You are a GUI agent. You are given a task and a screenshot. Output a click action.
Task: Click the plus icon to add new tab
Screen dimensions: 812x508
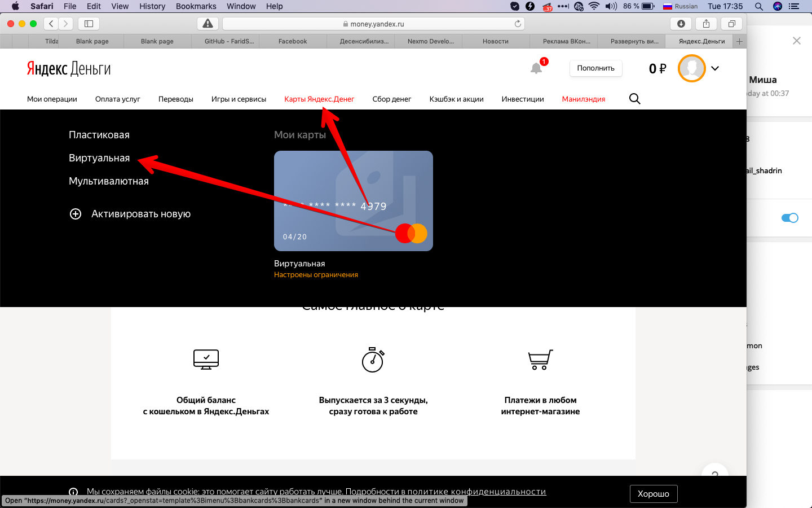(740, 41)
